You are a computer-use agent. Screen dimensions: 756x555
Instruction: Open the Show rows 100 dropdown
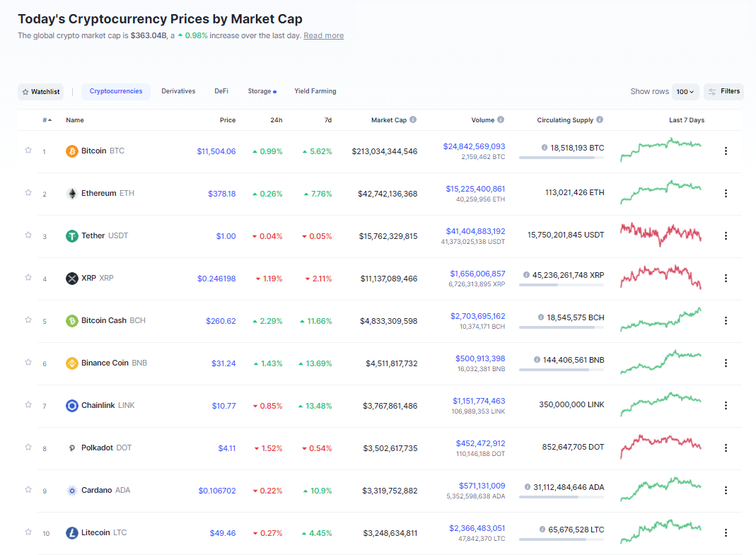(x=685, y=92)
